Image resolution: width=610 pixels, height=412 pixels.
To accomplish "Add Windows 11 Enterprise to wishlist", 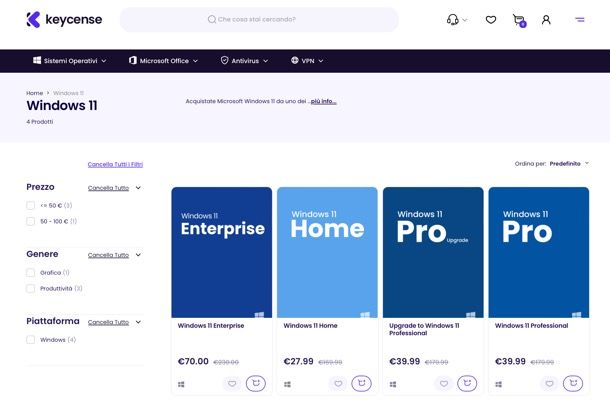I will 232,384.
